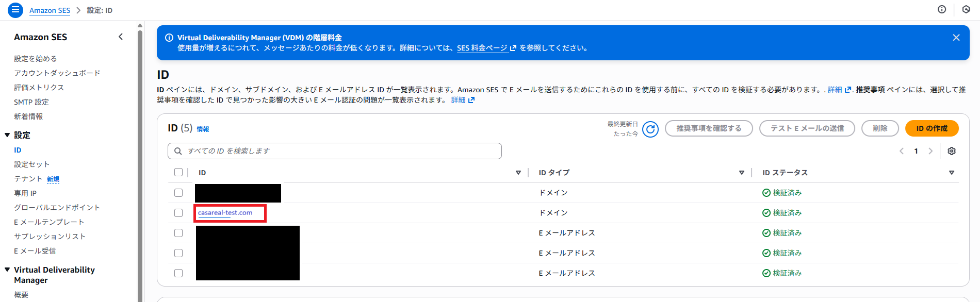Click the top-right hexagon settings icon
This screenshot has width=980, height=302.
click(x=966, y=10)
